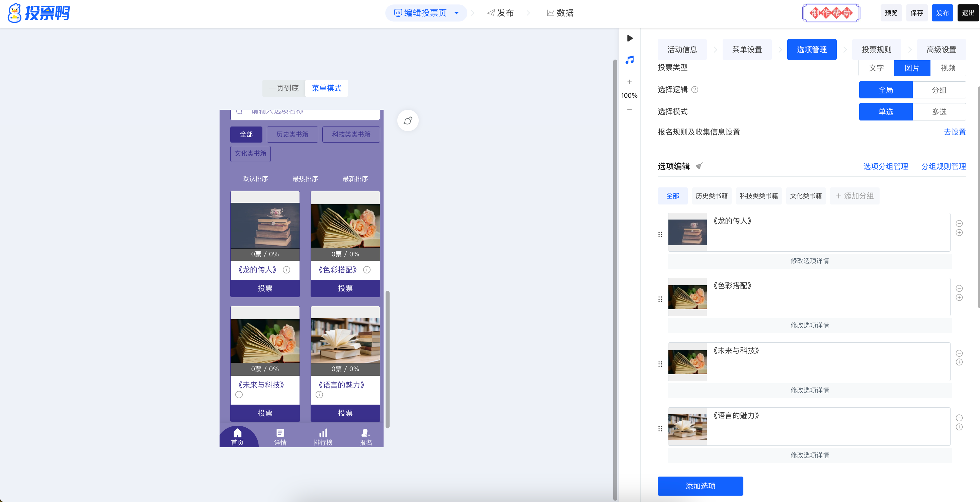
Task: Open the 编辑投票页 dropdown arrow
Action: tap(457, 13)
